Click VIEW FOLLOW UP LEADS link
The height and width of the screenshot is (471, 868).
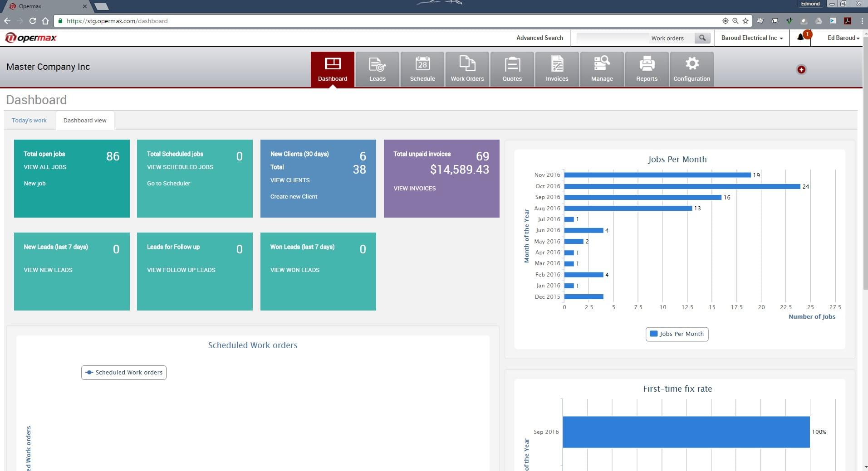(x=181, y=270)
